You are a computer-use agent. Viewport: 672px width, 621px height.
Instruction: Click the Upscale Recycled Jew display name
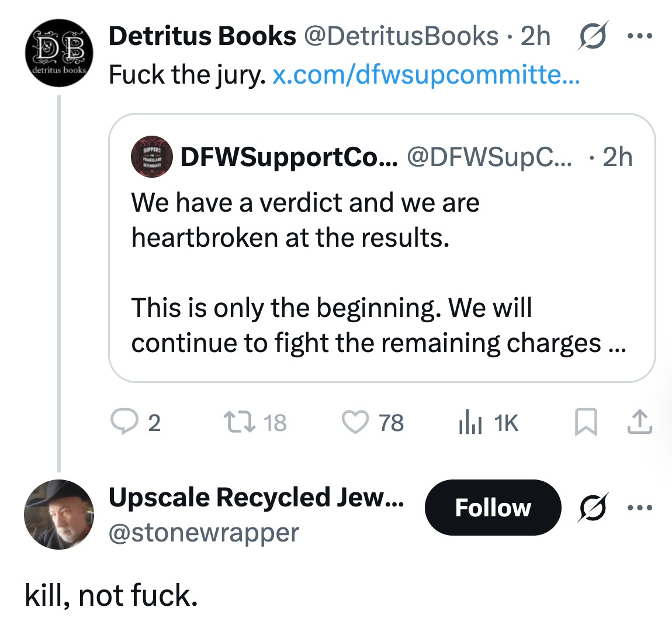[255, 497]
